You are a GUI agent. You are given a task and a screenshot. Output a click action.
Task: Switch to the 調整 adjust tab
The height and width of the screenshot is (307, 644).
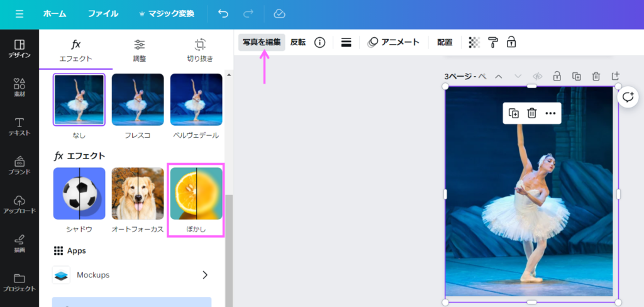coord(140,50)
